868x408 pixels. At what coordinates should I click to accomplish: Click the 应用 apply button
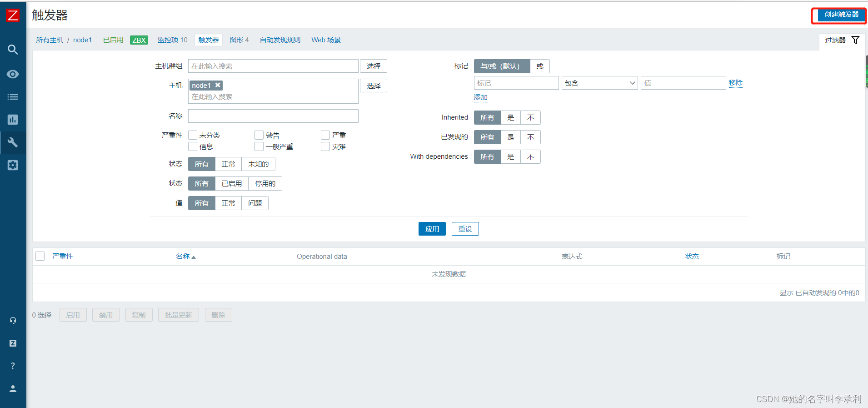(432, 229)
